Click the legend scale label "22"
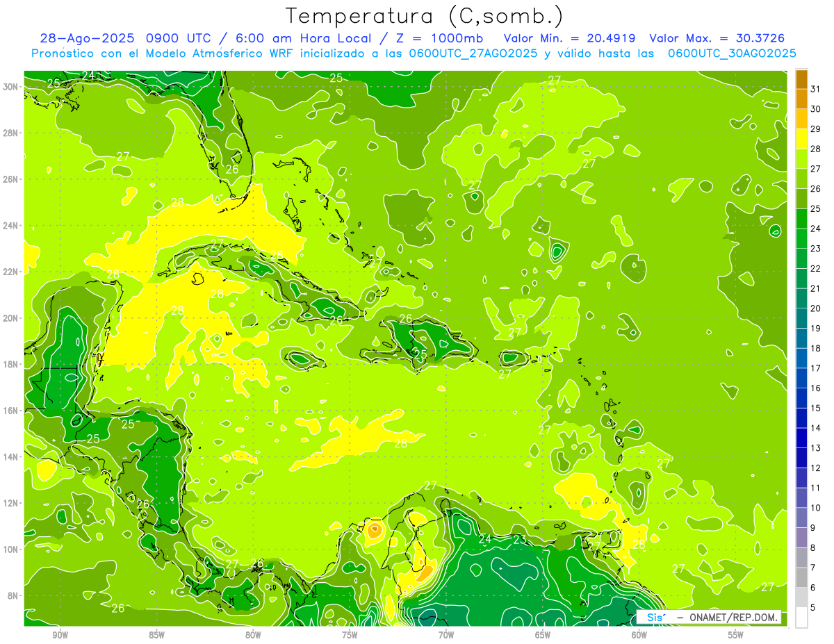The height and width of the screenshot is (644, 834). [815, 268]
